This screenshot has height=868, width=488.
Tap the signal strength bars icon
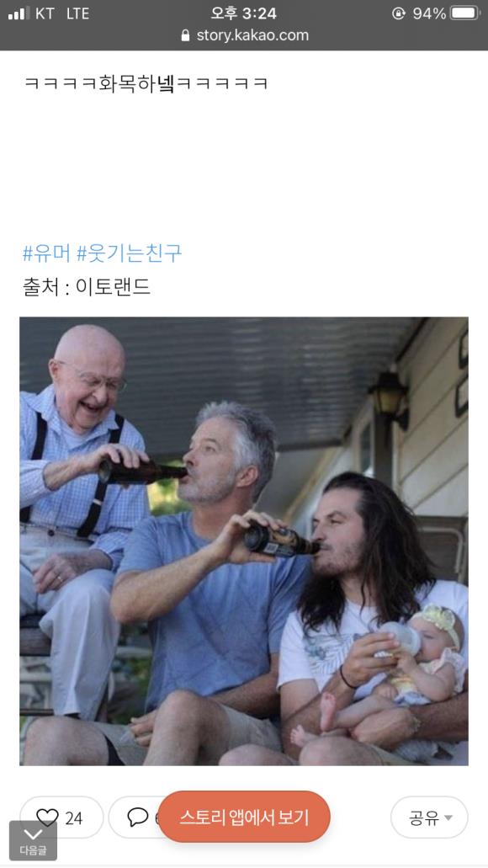coord(19,13)
